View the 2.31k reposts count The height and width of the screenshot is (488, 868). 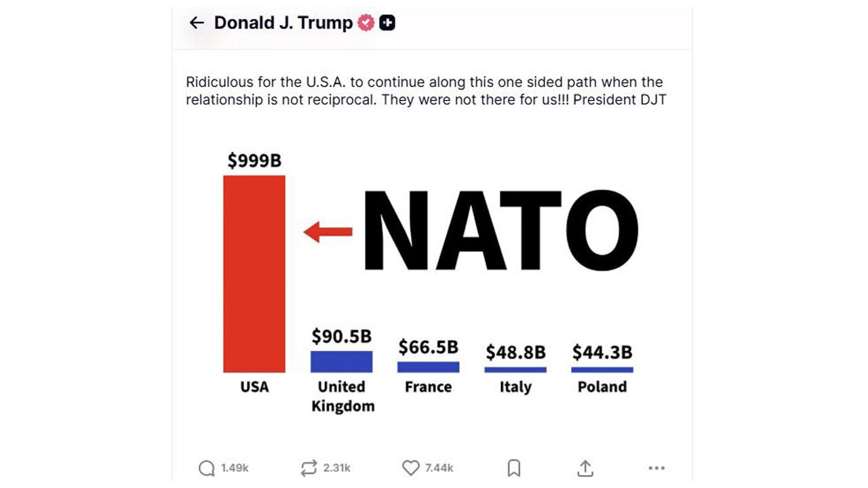336,468
